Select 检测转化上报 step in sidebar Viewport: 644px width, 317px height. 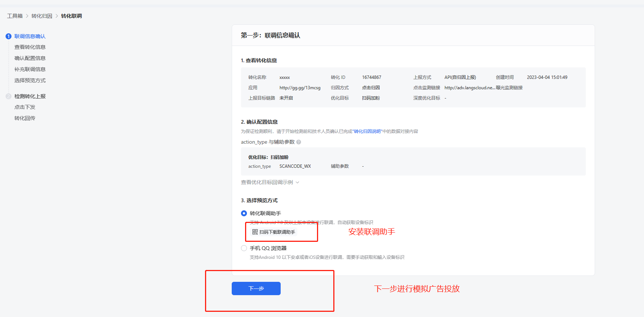tap(30, 96)
